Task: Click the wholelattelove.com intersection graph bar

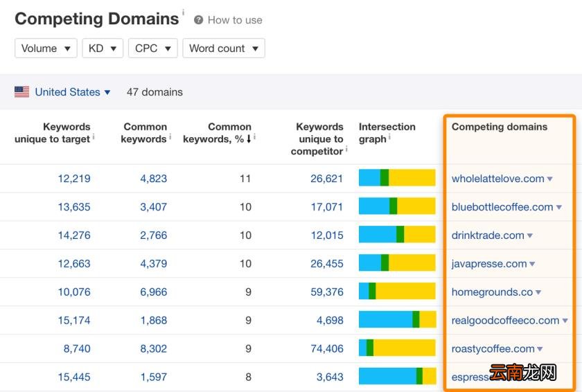Action: (x=397, y=177)
